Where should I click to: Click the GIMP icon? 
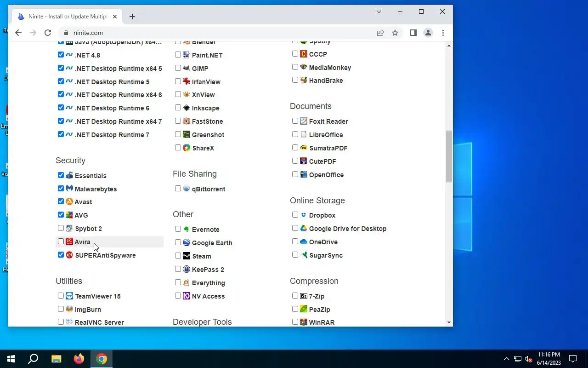click(x=187, y=68)
